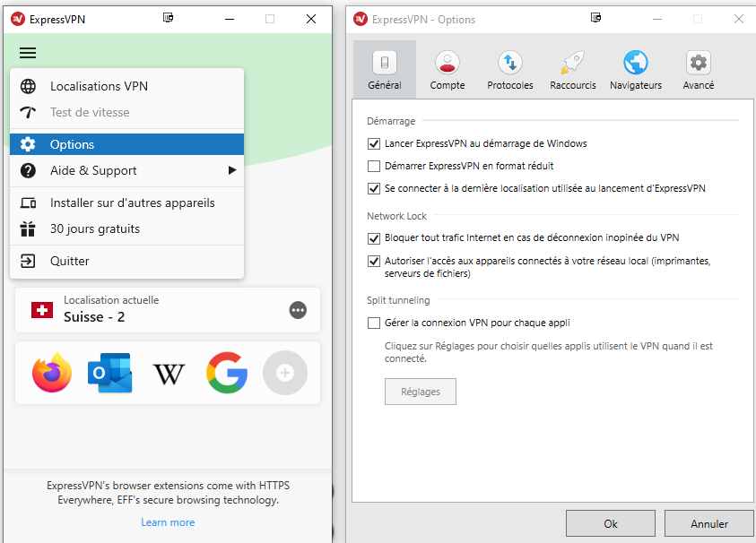The height and width of the screenshot is (543, 756).
Task: Switch to the Protocoles tab label
Action: click(510, 85)
